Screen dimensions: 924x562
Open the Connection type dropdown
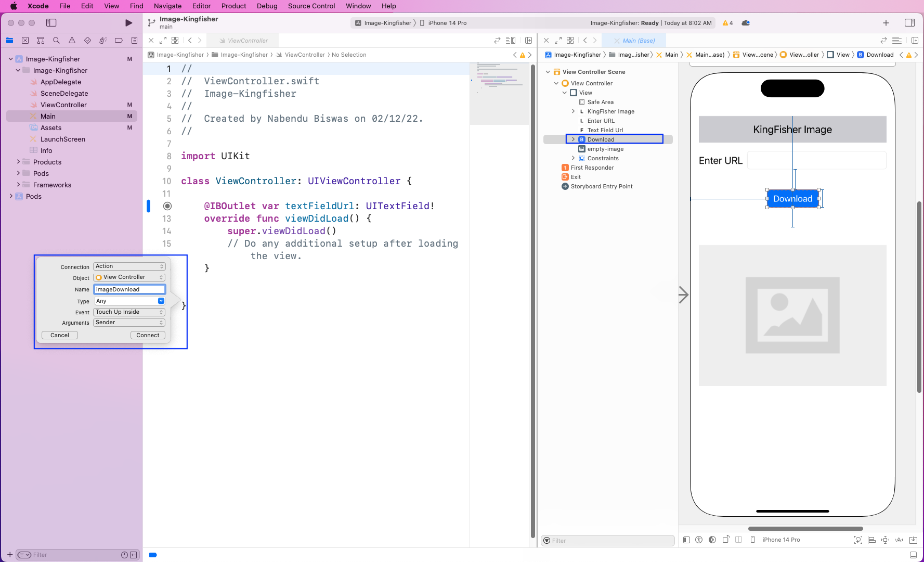[x=129, y=266]
